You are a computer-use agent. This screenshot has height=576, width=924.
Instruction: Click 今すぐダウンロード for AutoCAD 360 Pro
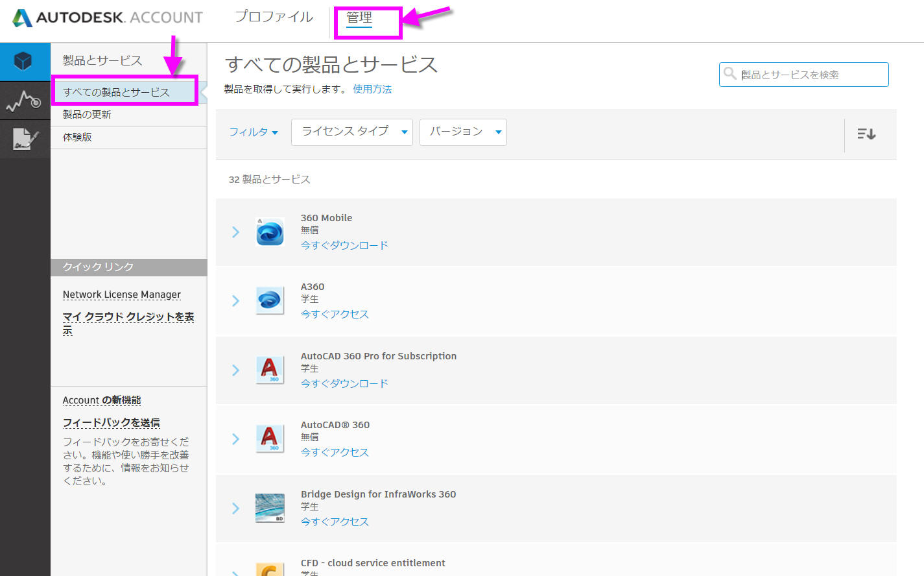pyautogui.click(x=344, y=383)
